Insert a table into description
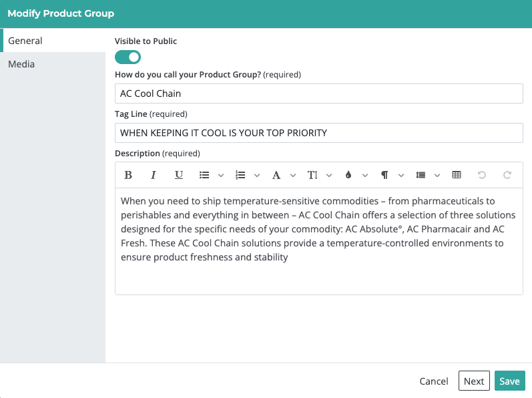This screenshot has height=398, width=532. pyautogui.click(x=457, y=175)
